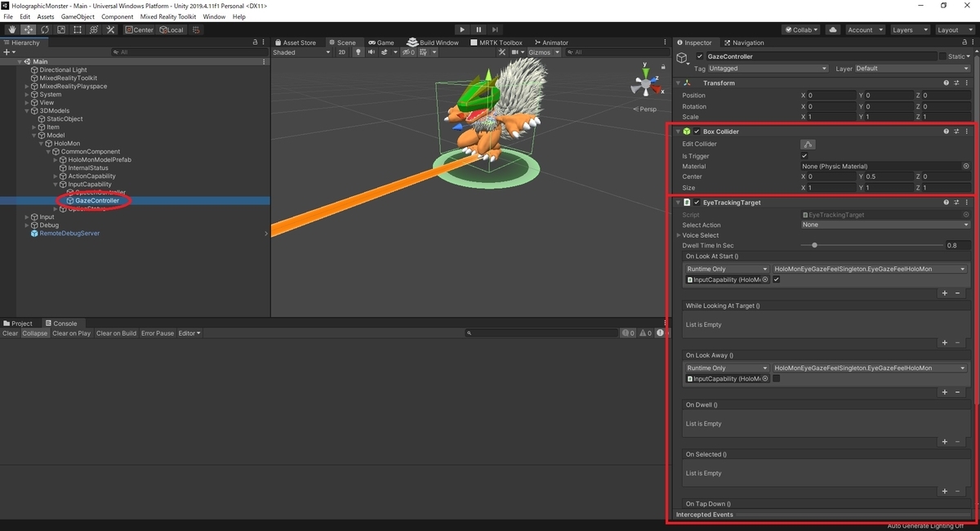Screen dimensions: 980x531
Task: Toggle Collapse in the Console
Action: point(34,333)
